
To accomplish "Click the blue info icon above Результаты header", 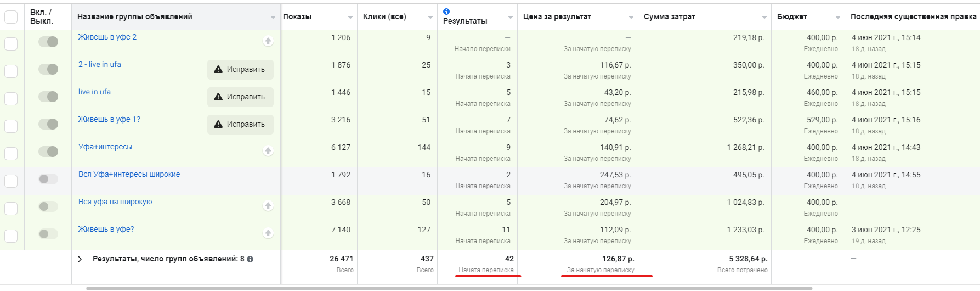I will (x=446, y=12).
